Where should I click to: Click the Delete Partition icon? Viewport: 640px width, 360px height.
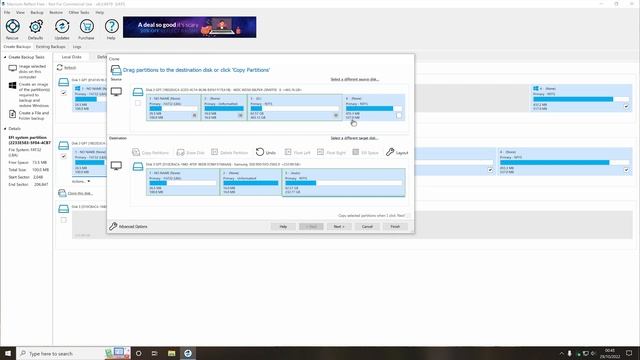(214, 152)
